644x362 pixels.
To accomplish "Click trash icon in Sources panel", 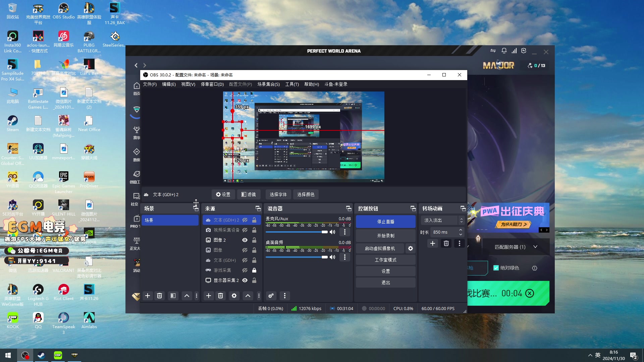I will pyautogui.click(x=220, y=296).
